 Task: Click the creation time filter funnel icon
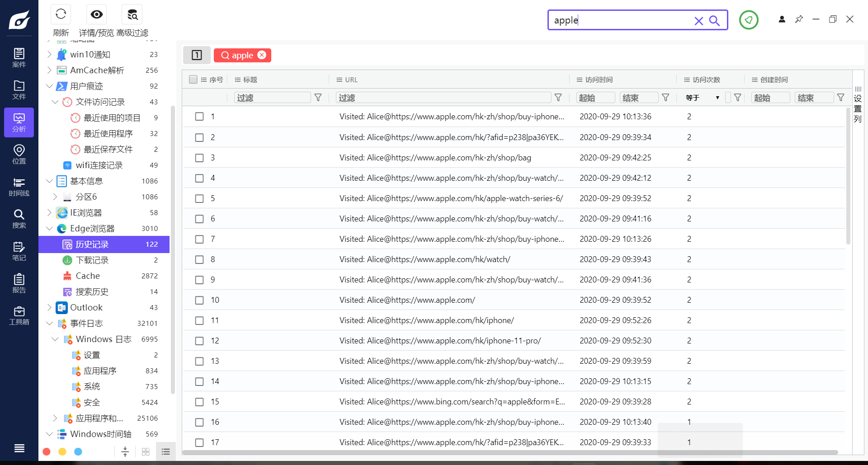840,98
